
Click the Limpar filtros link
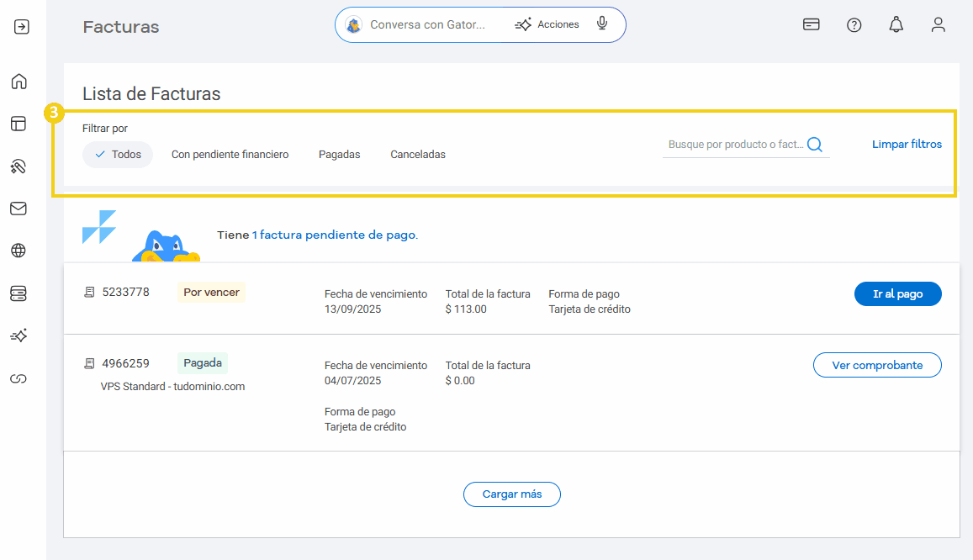(907, 145)
